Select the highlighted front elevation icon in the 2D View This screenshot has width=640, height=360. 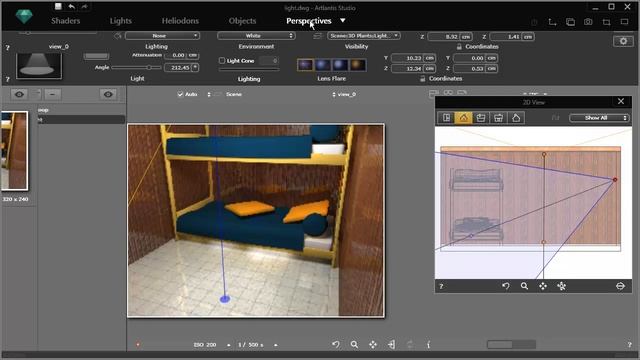click(463, 118)
